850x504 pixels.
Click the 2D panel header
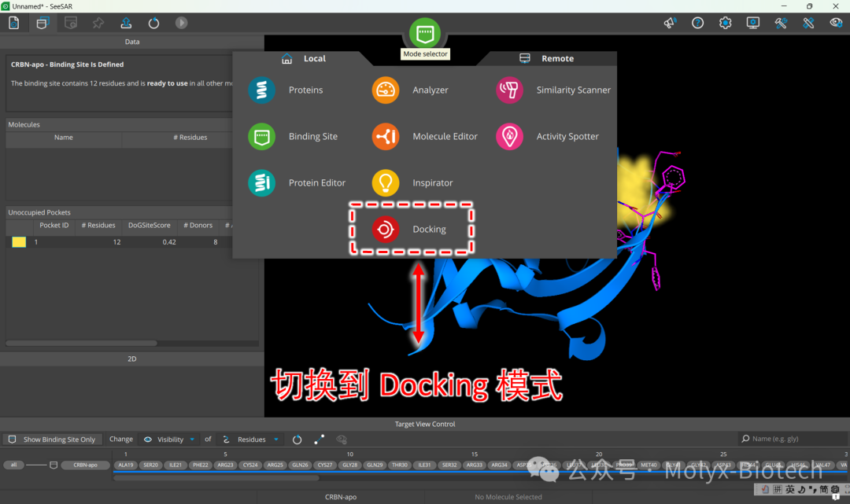point(131,359)
